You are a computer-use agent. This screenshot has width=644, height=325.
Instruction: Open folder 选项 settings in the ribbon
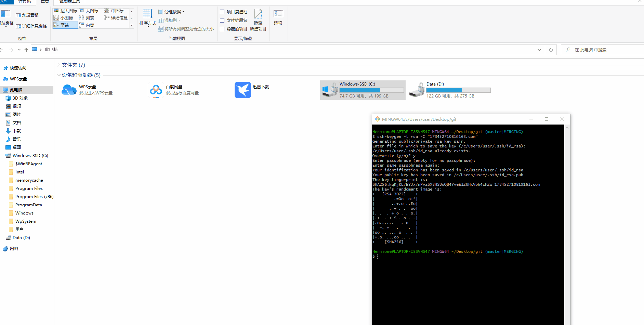(x=278, y=17)
